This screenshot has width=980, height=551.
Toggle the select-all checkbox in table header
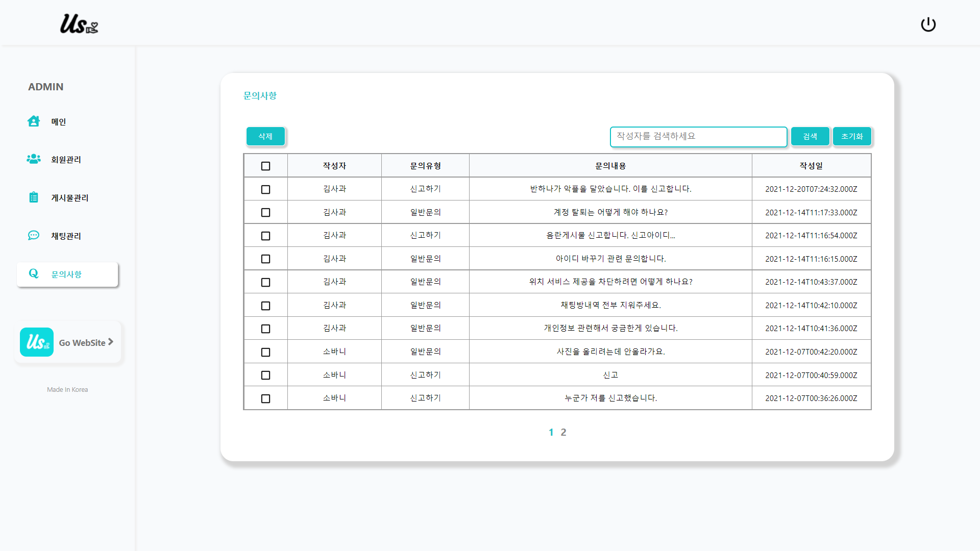(265, 165)
